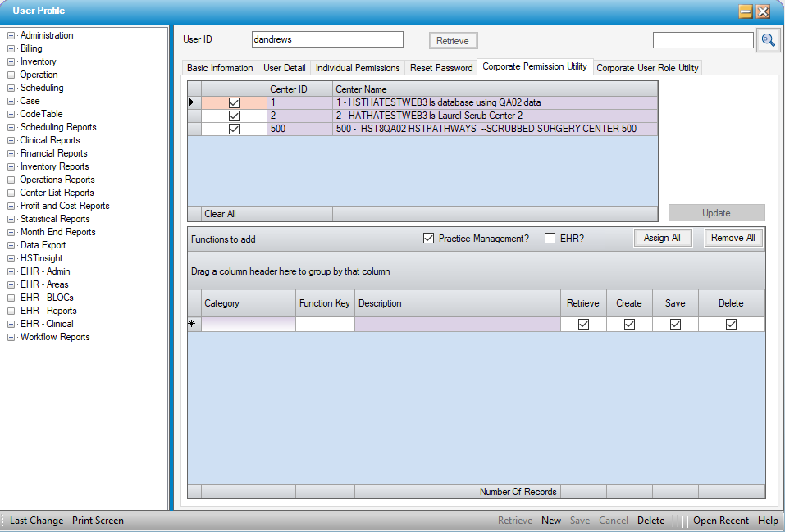Click the orange minimize window icon
Screen dimensions: 785x532
tap(745, 11)
